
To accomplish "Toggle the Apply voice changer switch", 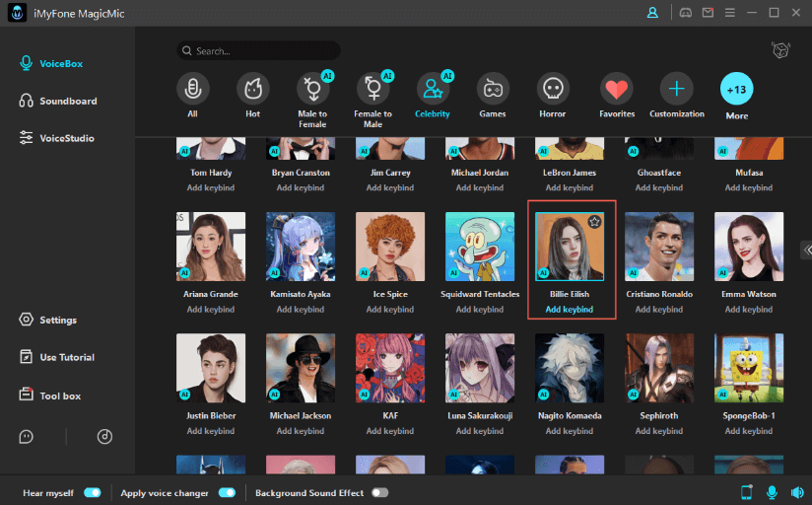I will pos(227,492).
